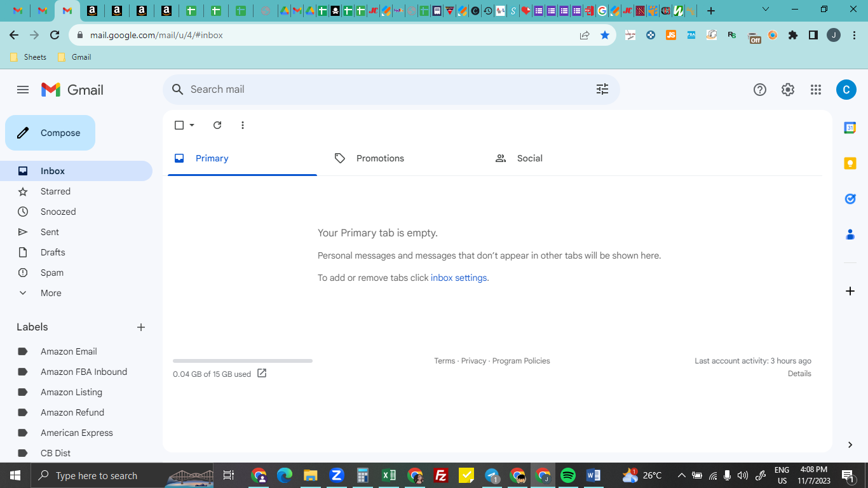Image resolution: width=868 pixels, height=488 pixels.
Task: Open the select dropdown arrow beside checkbox
Action: pos(192,125)
